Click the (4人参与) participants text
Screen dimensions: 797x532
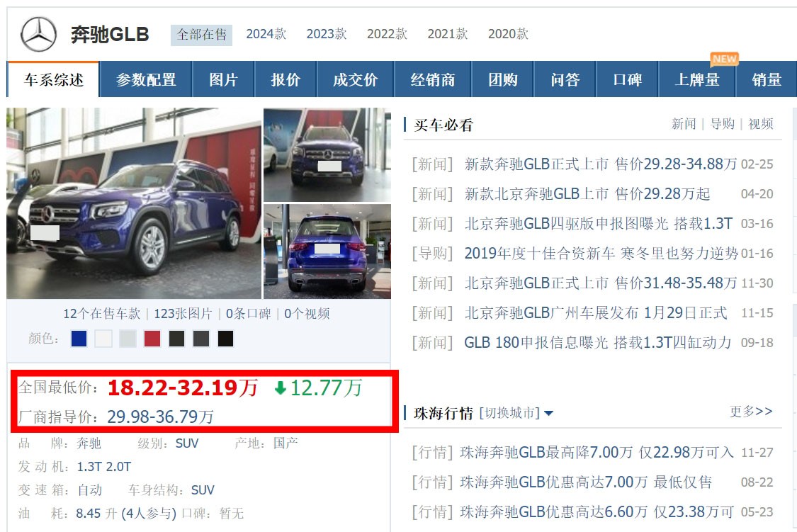pyautogui.click(x=149, y=513)
